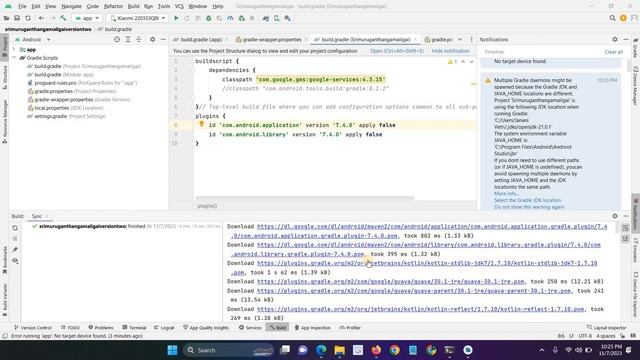Click the warning indicator in editor corner

tap(452, 62)
